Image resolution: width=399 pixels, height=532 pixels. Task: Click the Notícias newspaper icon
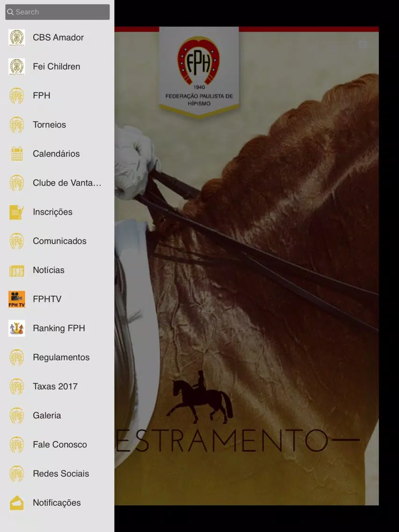pos(17,270)
